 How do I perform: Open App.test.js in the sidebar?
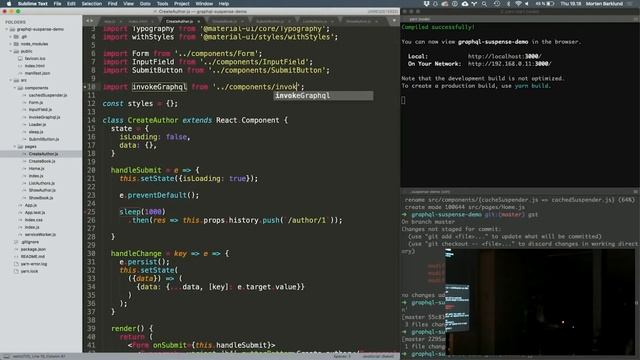pos(35,212)
